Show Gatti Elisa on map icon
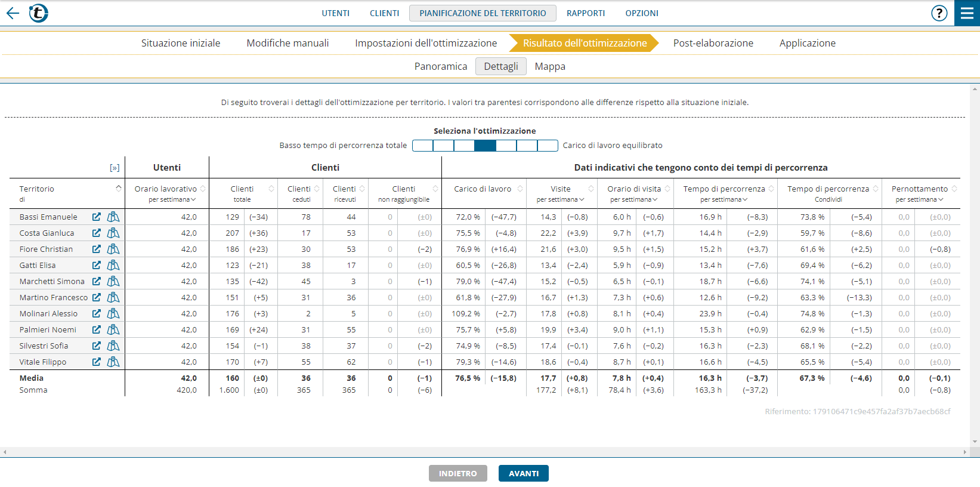 point(113,265)
